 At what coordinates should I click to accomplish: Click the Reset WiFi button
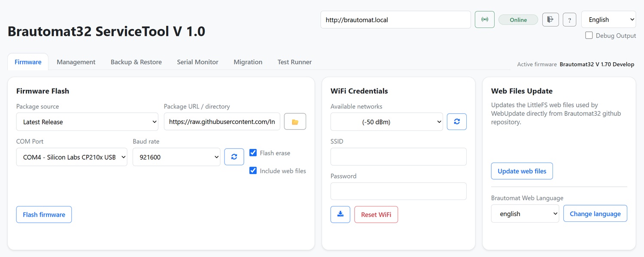coord(376,215)
